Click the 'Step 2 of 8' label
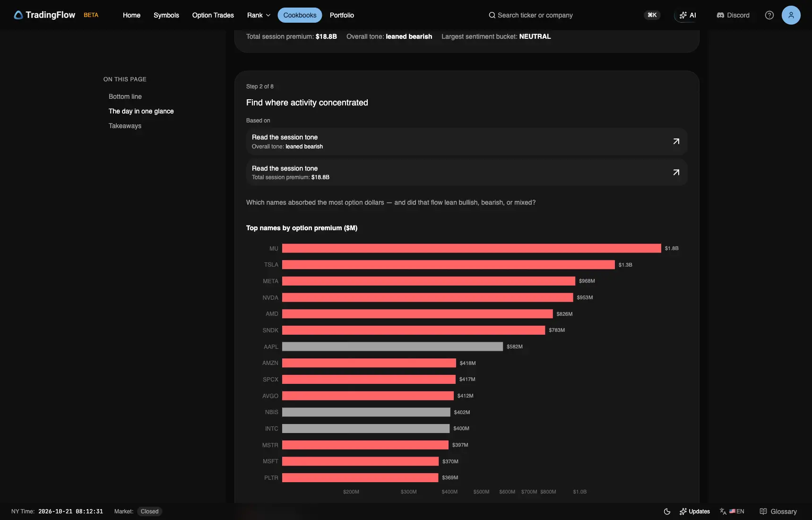 (x=260, y=87)
